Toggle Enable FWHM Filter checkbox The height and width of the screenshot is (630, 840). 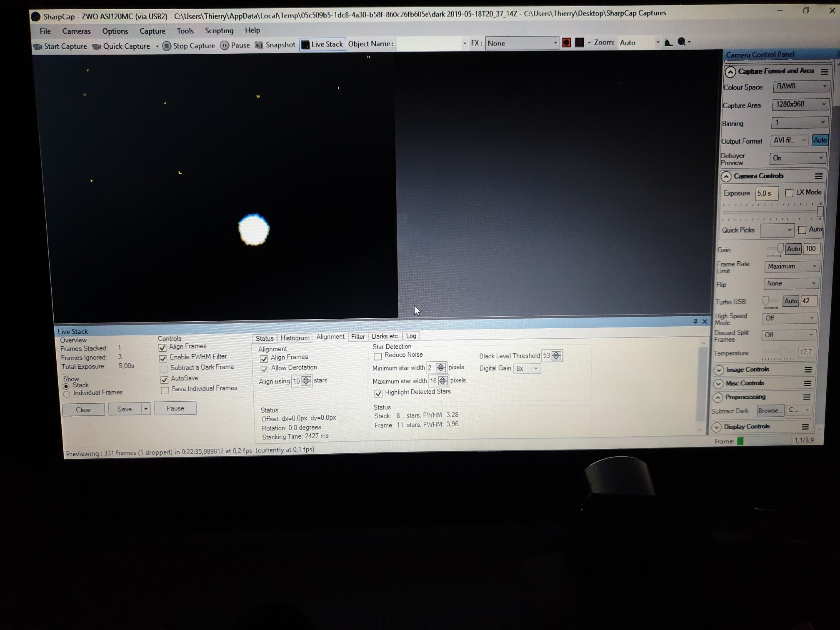(x=163, y=358)
